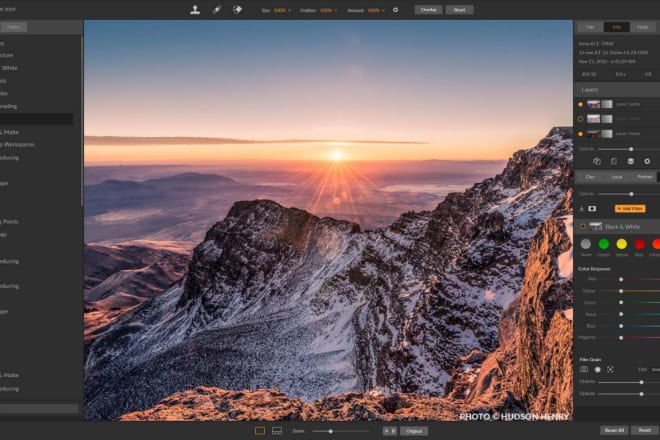This screenshot has height=440, width=660.
Task: Open the Portrait tab
Action: [x=644, y=177]
